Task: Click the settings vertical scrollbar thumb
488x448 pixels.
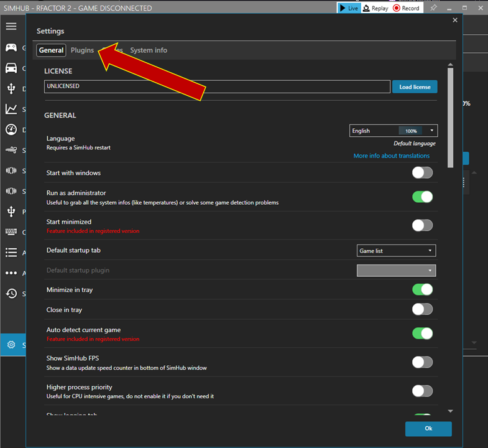Action: pyautogui.click(x=450, y=118)
